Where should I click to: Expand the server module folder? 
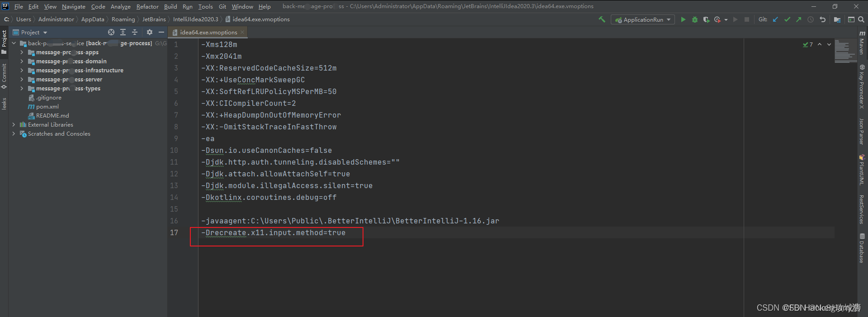22,80
